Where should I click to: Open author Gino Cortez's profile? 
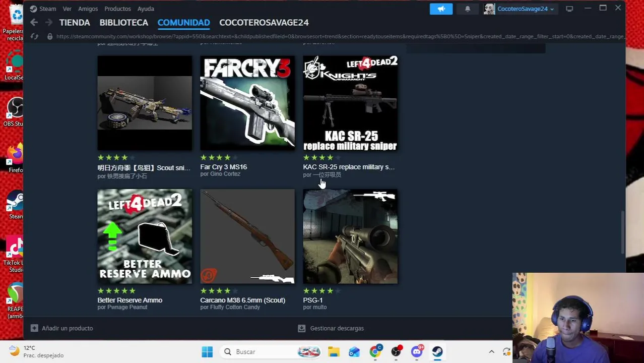tap(225, 174)
